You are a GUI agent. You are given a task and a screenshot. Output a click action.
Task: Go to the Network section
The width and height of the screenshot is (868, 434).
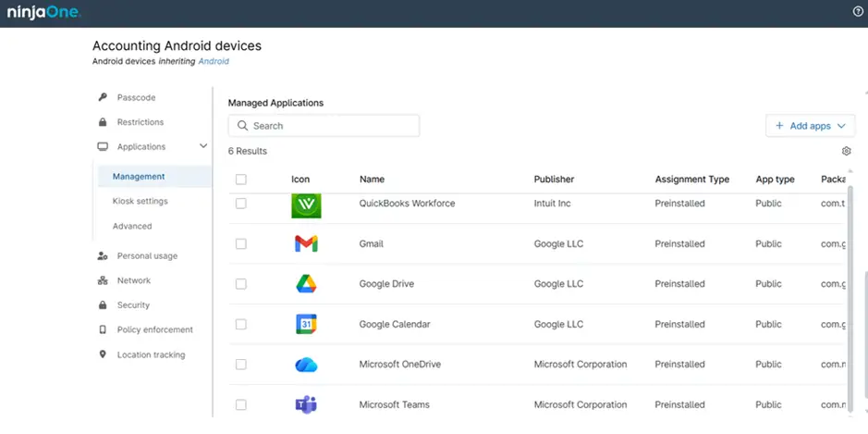click(133, 280)
